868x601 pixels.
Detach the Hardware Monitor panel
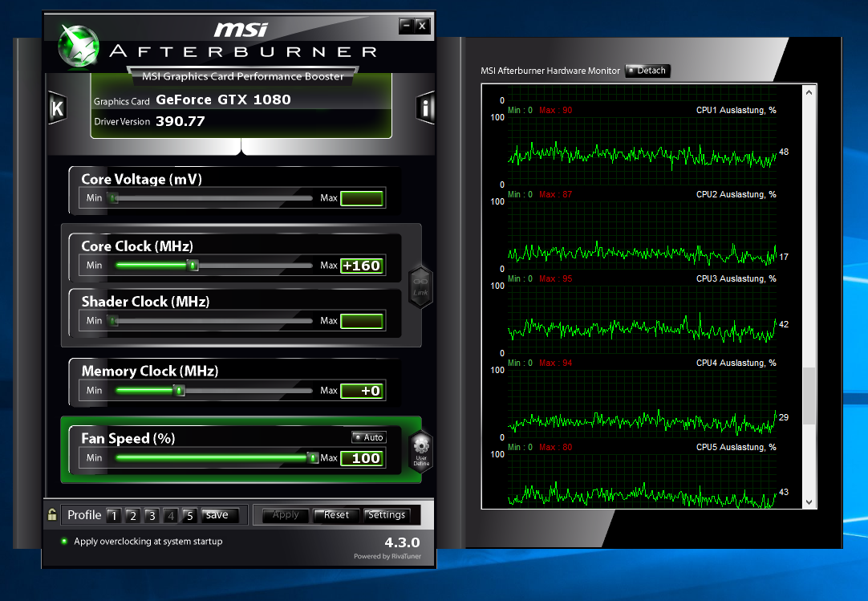tap(647, 71)
